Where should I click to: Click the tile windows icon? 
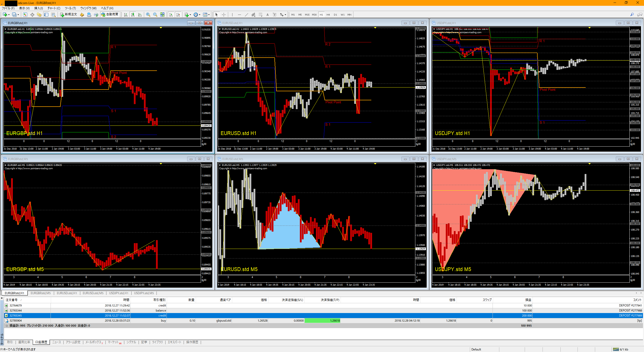pyautogui.click(x=162, y=15)
